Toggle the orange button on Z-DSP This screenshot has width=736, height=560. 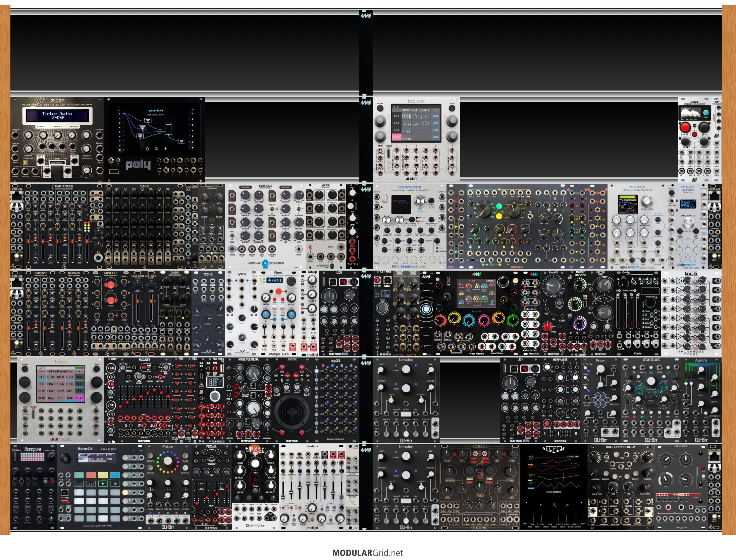point(25,162)
